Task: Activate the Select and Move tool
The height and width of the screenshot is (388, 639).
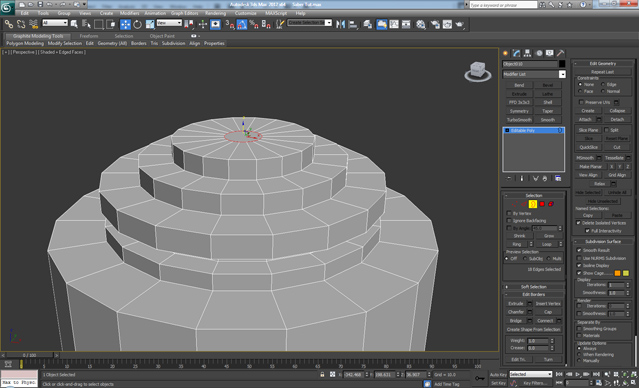Action: [126, 24]
